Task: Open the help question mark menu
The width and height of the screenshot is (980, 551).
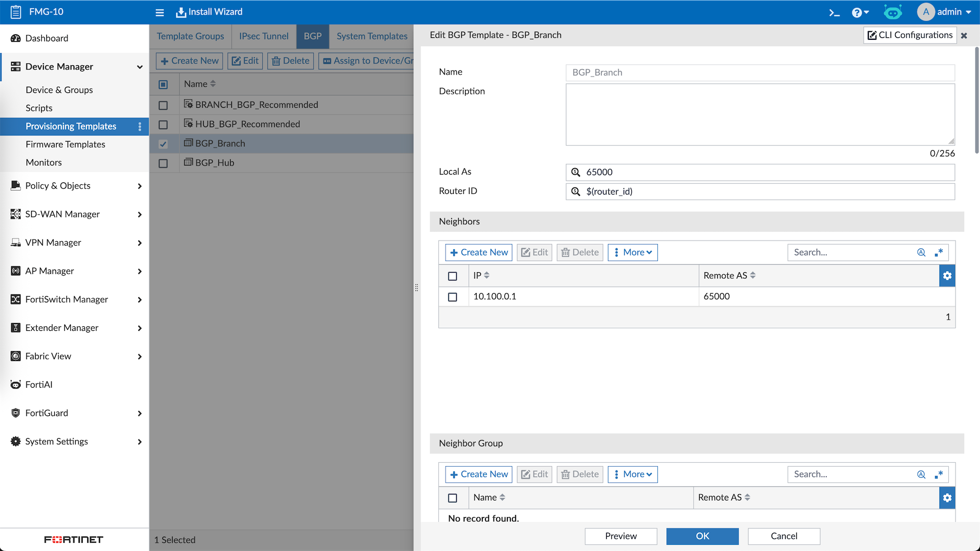Action: click(x=860, y=12)
